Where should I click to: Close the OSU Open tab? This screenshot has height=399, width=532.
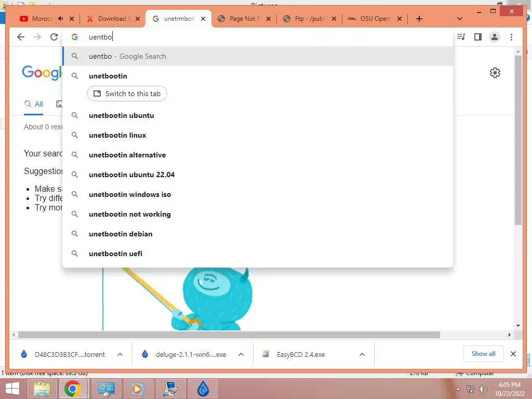pos(400,19)
